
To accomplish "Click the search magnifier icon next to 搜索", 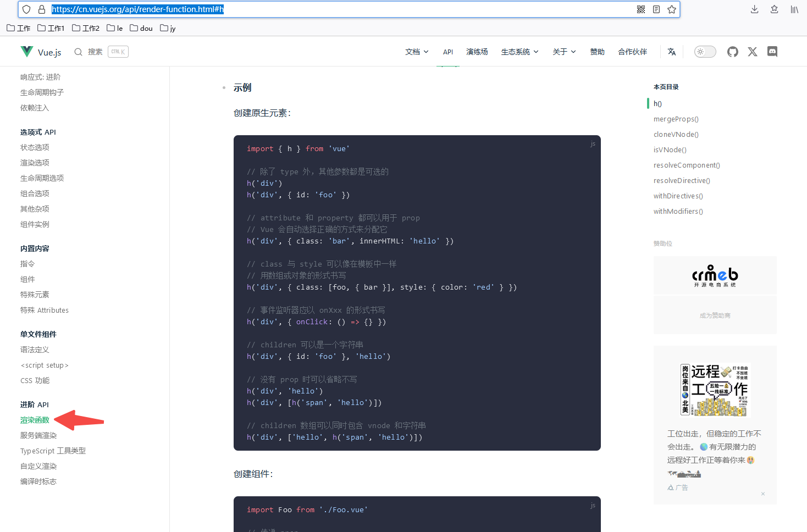I will tap(78, 51).
